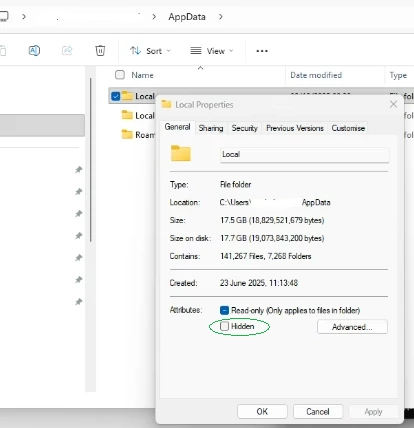Click the Advanced... button
The height and width of the screenshot is (428, 414).
[x=352, y=327]
